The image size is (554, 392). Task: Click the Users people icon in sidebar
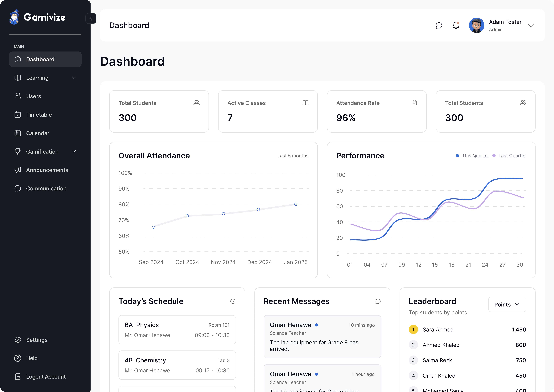coord(18,96)
